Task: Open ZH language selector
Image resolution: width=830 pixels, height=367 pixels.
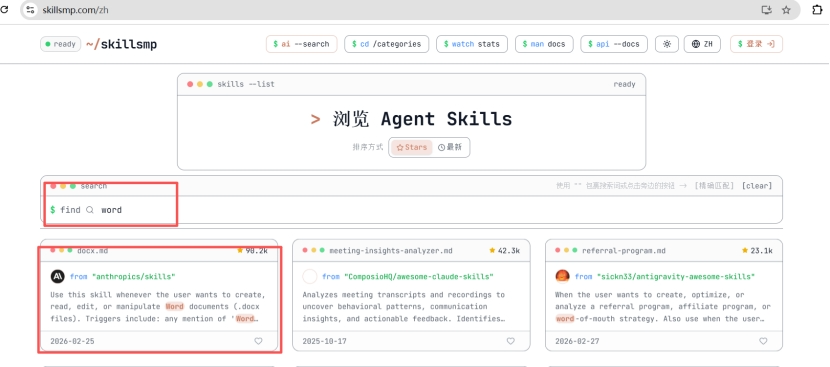Action: [x=702, y=44]
